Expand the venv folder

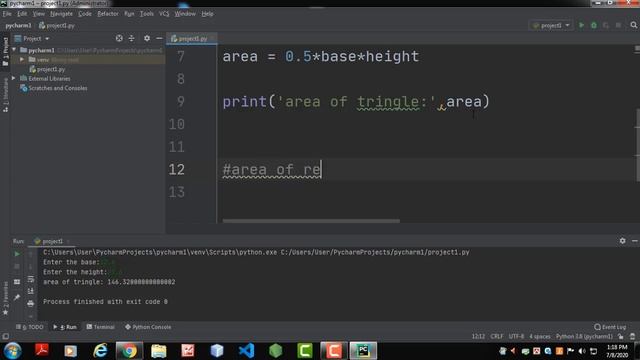coord(22,60)
